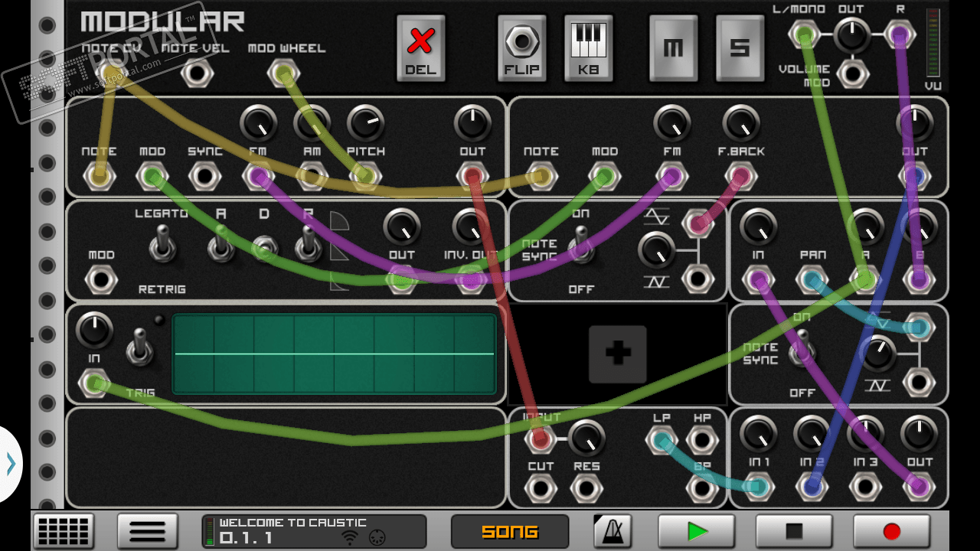Screen dimensions: 980x551
Task: Flip the rack with the FLIP button
Action: coord(521,47)
